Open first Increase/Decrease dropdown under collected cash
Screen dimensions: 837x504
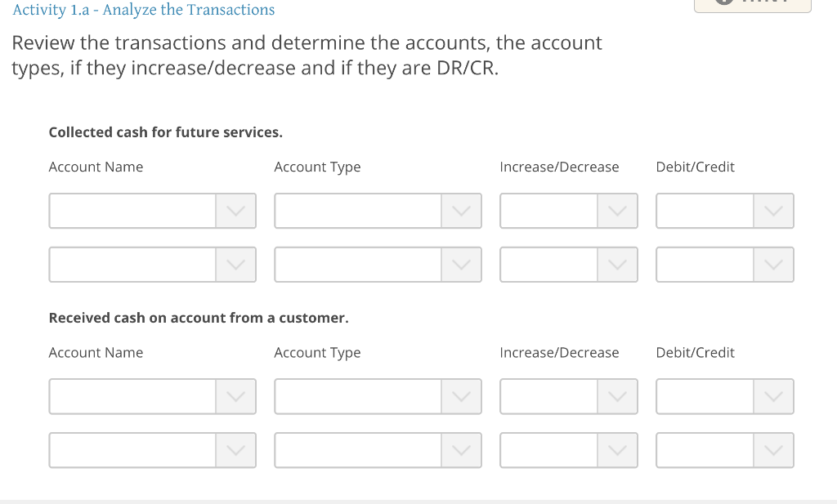tap(619, 211)
